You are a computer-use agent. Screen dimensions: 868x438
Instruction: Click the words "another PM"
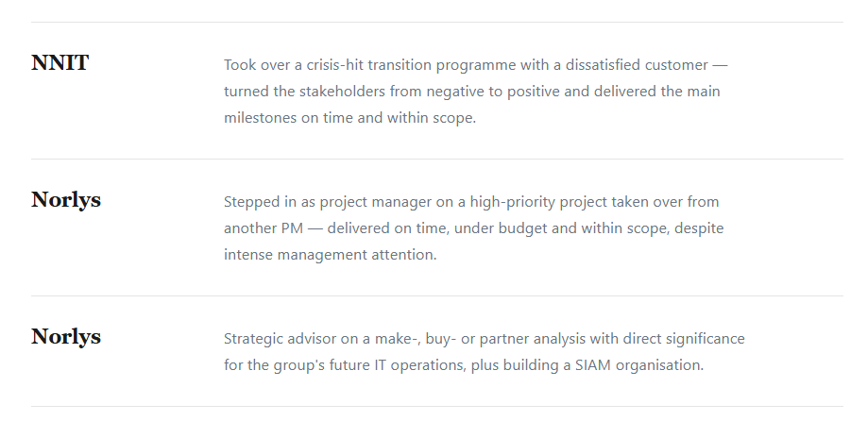tap(264, 228)
